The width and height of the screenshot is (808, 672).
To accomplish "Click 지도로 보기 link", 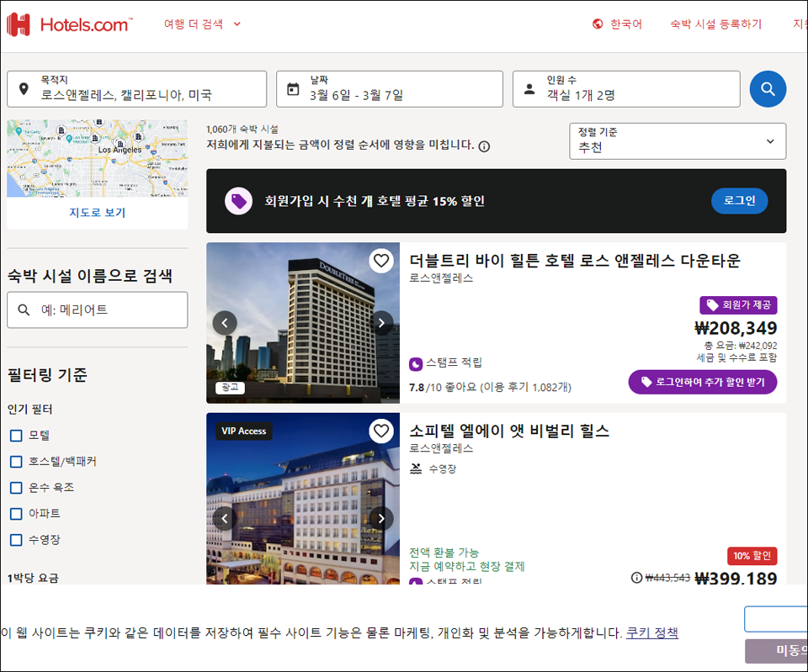I will click(x=98, y=212).
